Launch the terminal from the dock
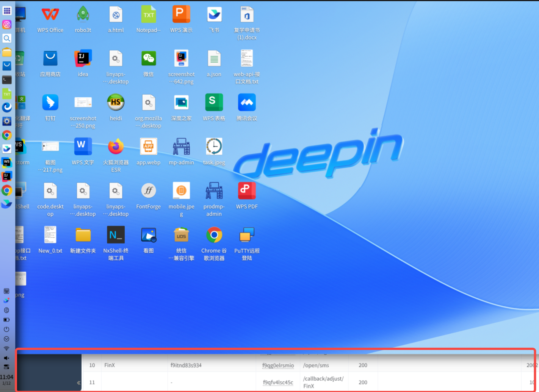Viewport: 539px width, 392px height. coord(7,80)
